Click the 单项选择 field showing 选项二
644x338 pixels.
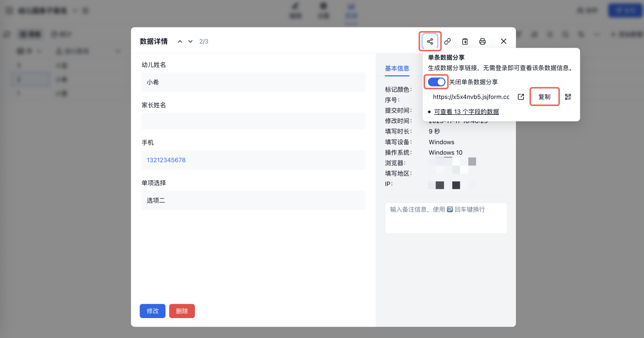click(253, 200)
